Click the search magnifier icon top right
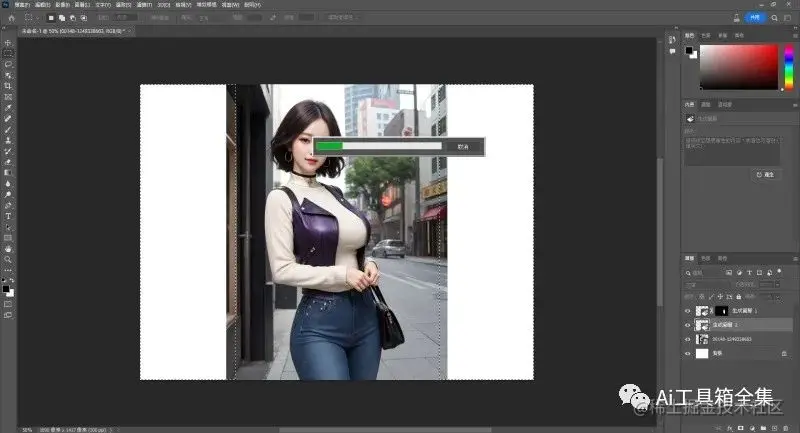The width and height of the screenshot is (800, 433). tap(774, 18)
